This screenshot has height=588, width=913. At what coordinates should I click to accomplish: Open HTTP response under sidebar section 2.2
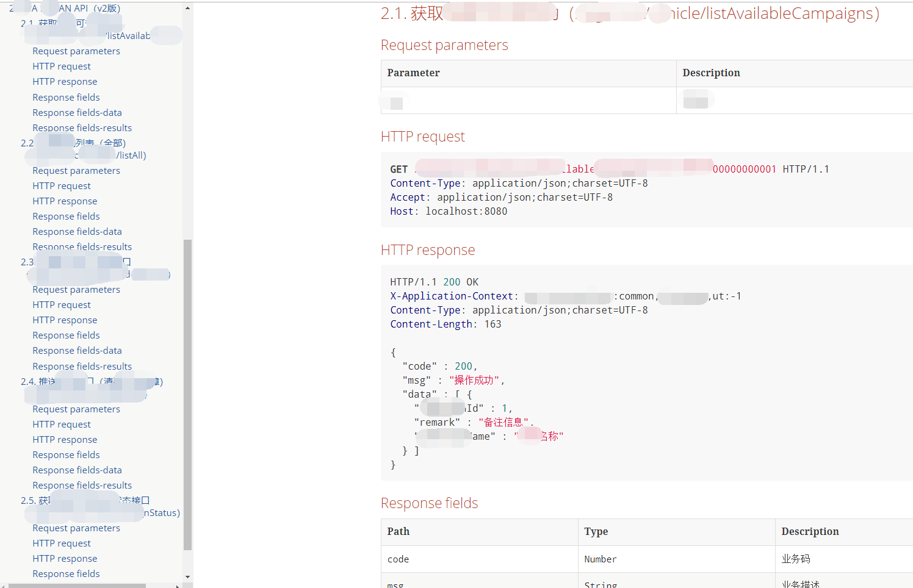point(65,201)
